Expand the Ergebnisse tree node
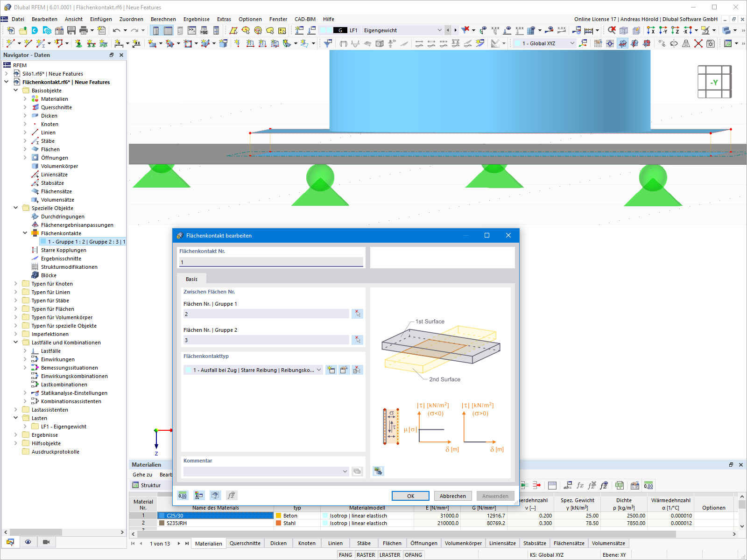Image resolution: width=747 pixels, height=560 pixels. pyautogui.click(x=16, y=435)
